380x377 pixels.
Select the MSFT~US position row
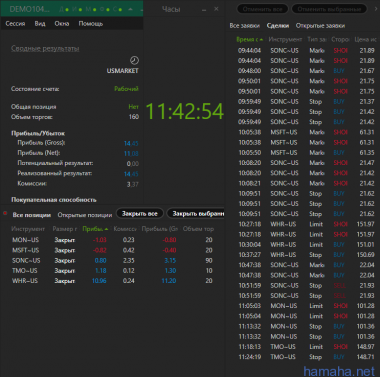click(113, 250)
